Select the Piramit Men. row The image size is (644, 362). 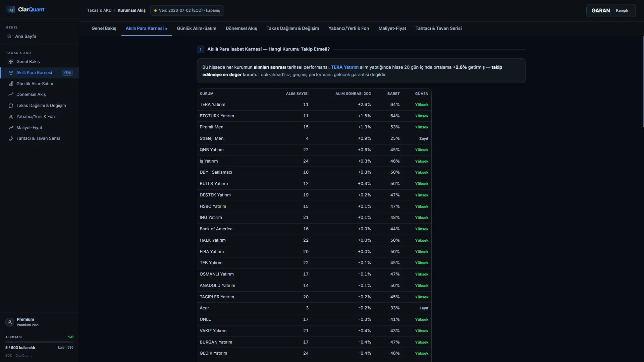coord(314,127)
